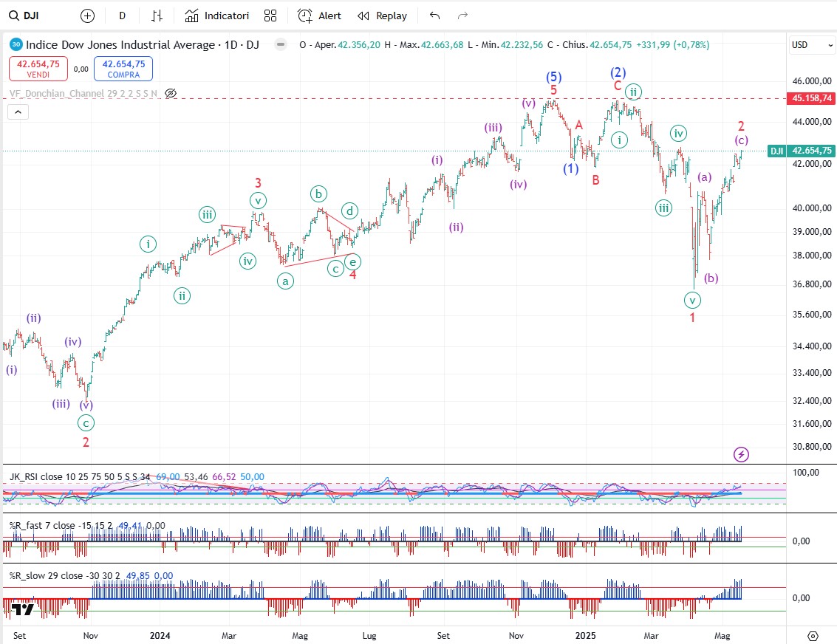Collapse the indicator legend with the chevron
Image resolution: width=837 pixels, height=644 pixels.
tap(18, 112)
